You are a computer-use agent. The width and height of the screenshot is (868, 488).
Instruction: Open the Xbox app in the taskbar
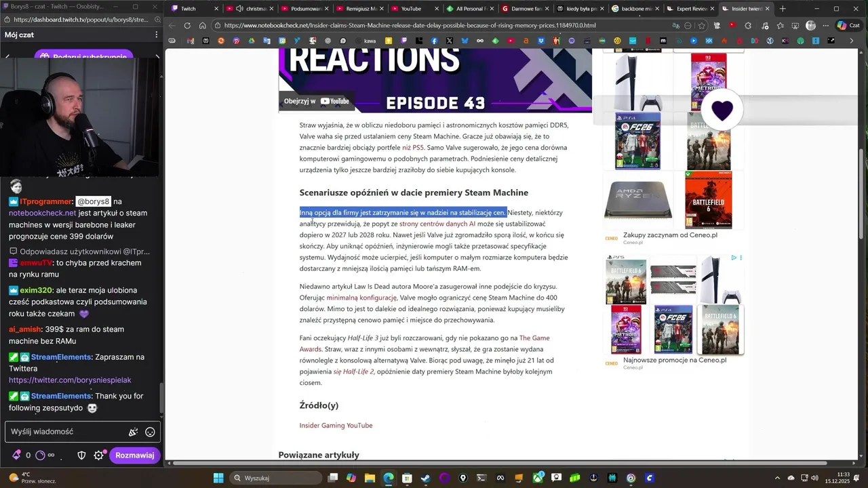point(538,478)
